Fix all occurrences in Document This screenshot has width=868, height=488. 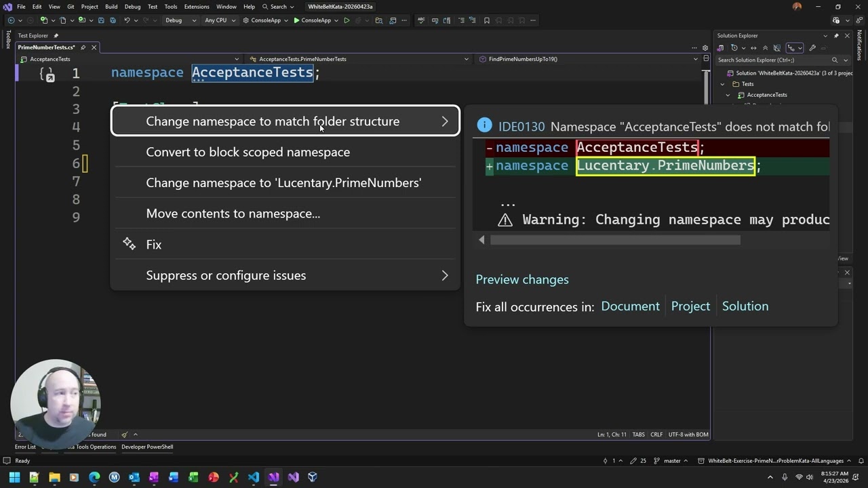pos(630,306)
